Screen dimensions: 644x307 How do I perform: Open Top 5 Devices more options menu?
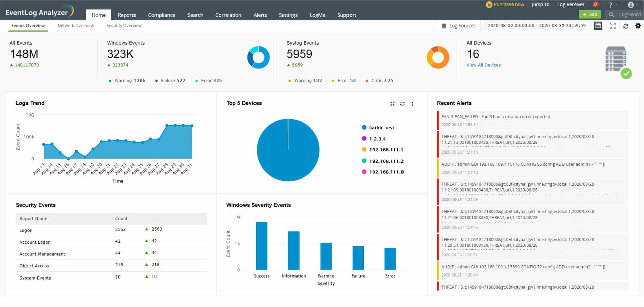[x=413, y=104]
